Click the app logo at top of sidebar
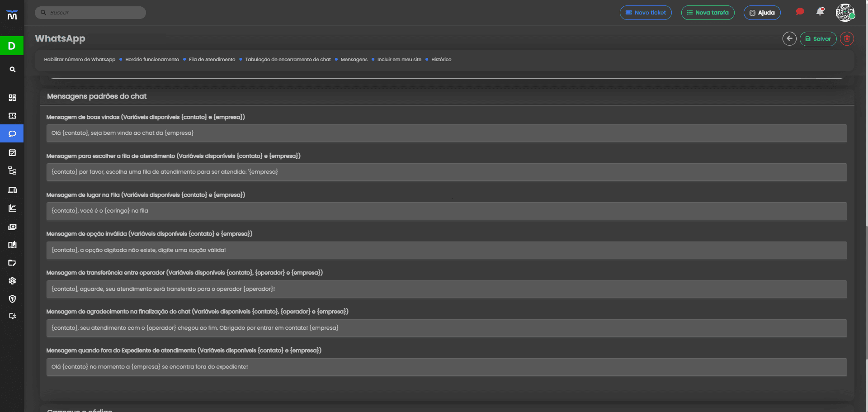This screenshot has width=868, height=412. [x=12, y=15]
